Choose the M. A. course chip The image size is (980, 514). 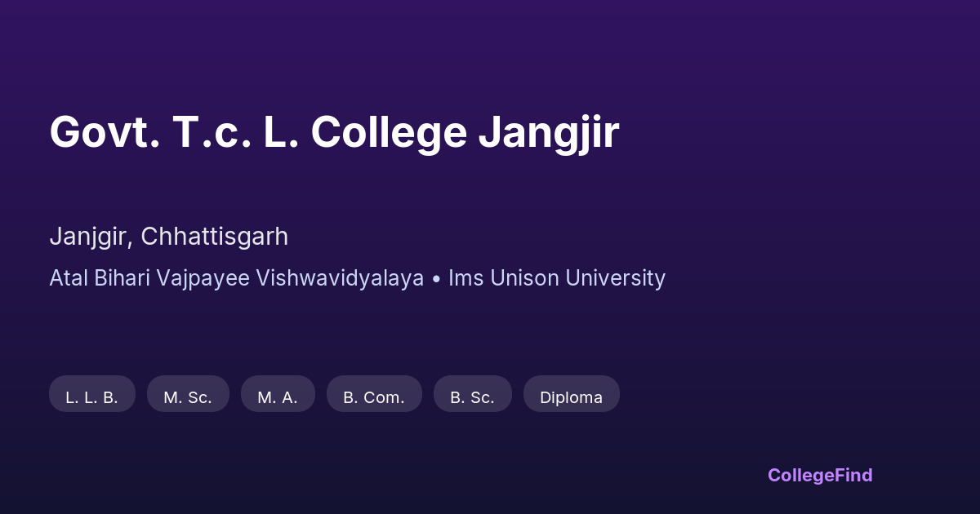(278, 397)
